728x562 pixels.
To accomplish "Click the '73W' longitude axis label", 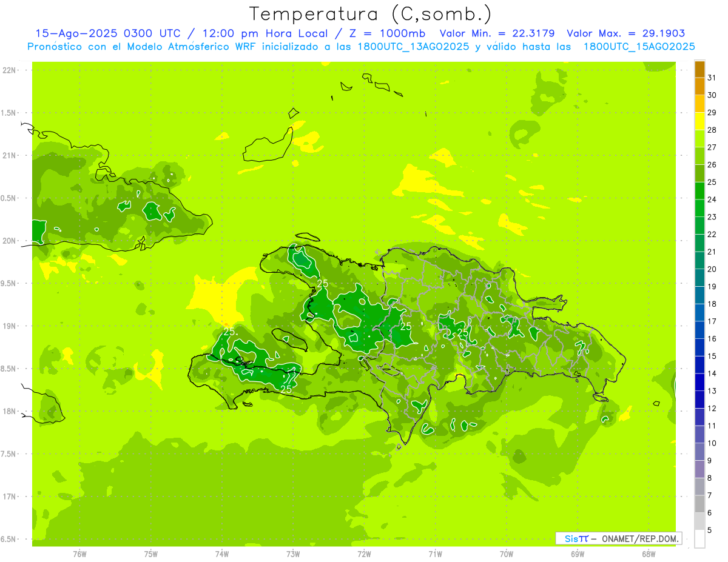I will click(x=293, y=554).
